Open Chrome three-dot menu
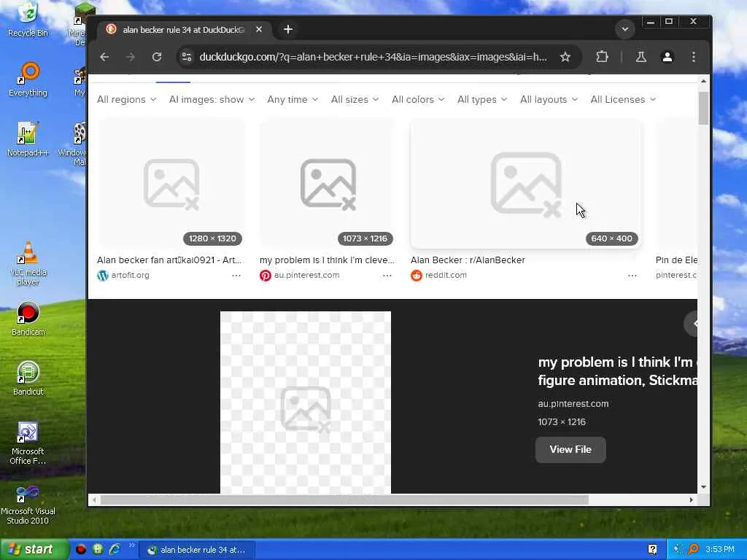The image size is (747, 560). coord(694,57)
